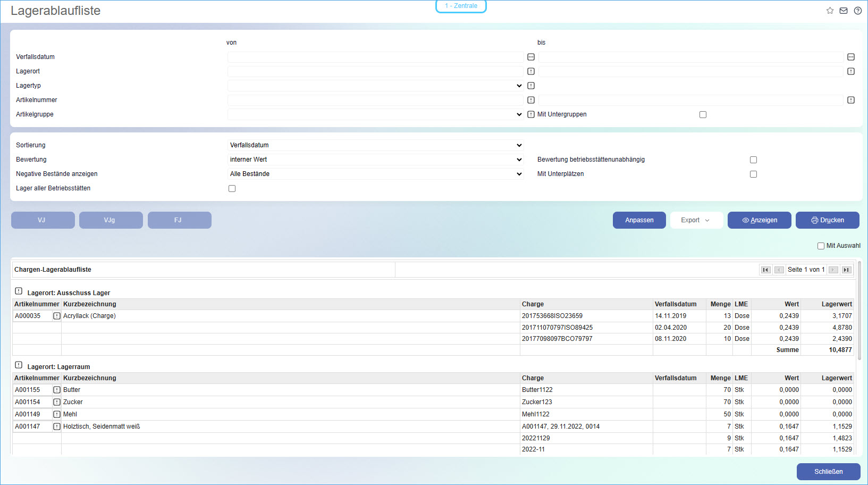Image resolution: width=868 pixels, height=485 pixels.
Task: Click the favorites star icon
Action: [830, 11]
